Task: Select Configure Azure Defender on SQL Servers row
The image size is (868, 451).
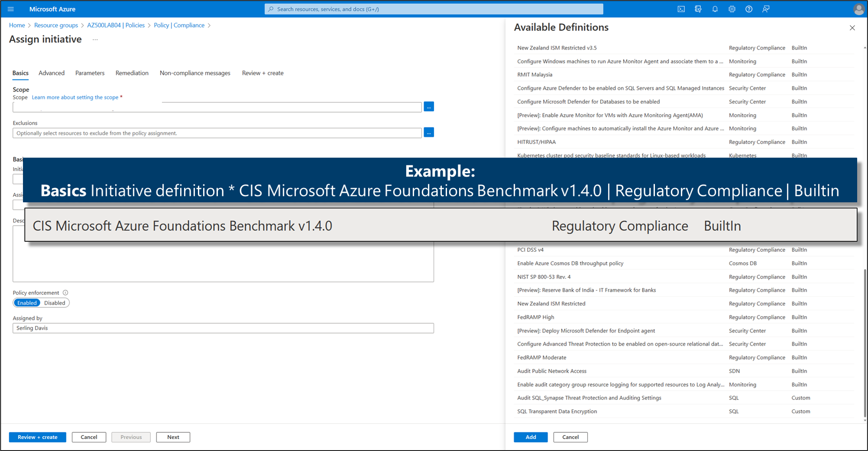Action: [x=684, y=88]
